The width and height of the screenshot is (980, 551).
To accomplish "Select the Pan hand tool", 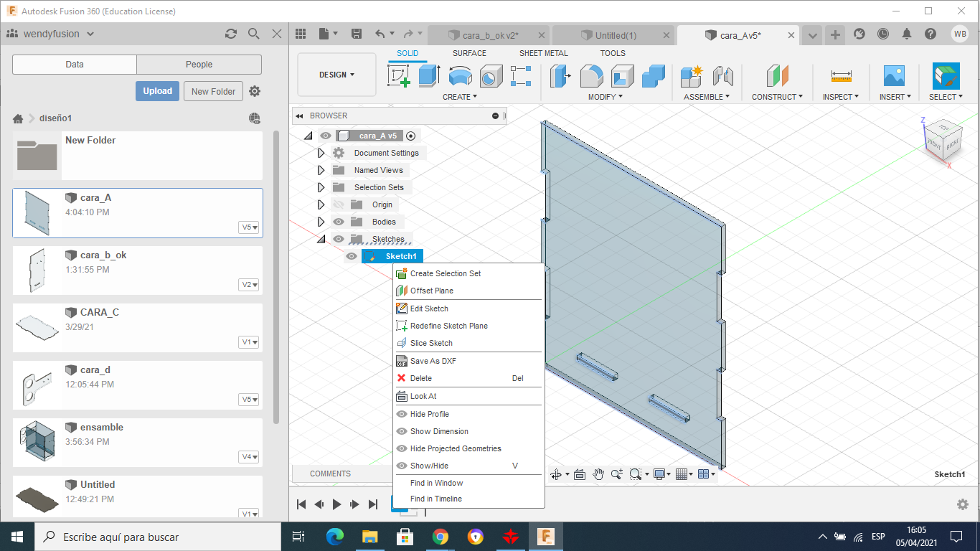I will coord(598,474).
